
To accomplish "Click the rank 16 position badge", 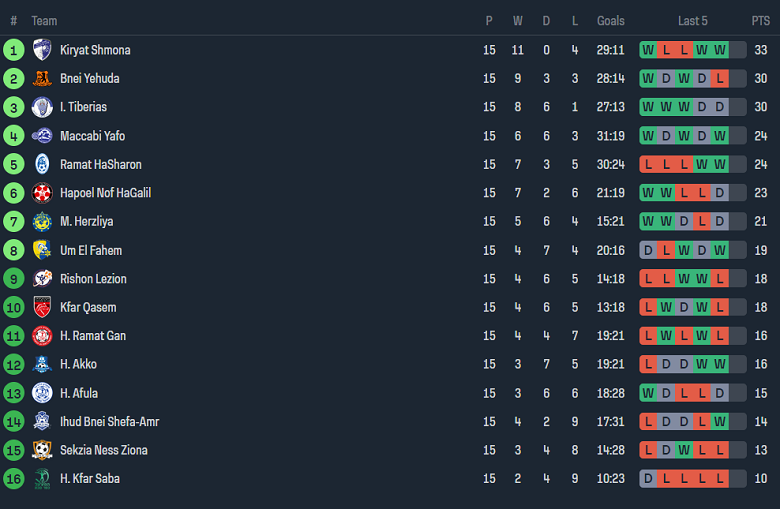I will coord(14,478).
